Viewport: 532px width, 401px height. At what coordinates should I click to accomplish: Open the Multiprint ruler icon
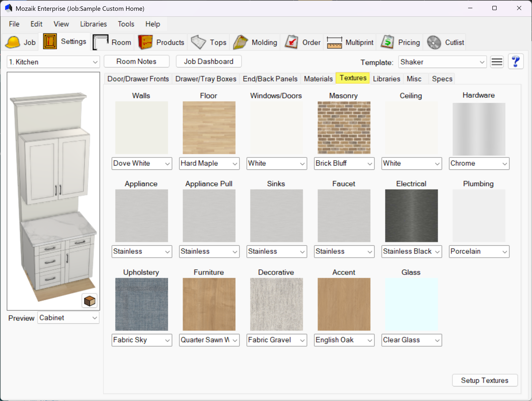[334, 42]
